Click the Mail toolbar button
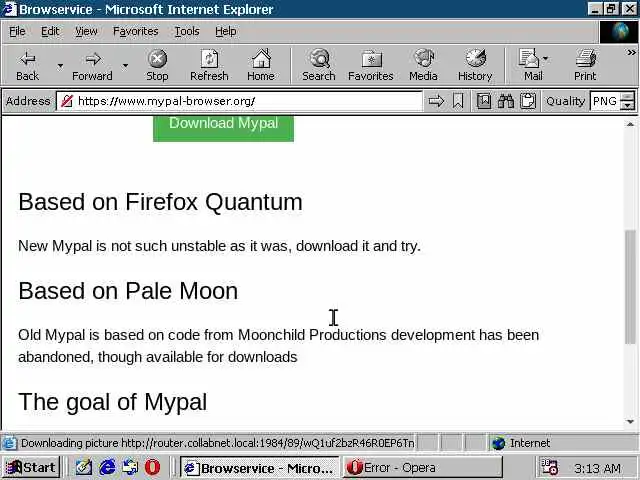 529,65
